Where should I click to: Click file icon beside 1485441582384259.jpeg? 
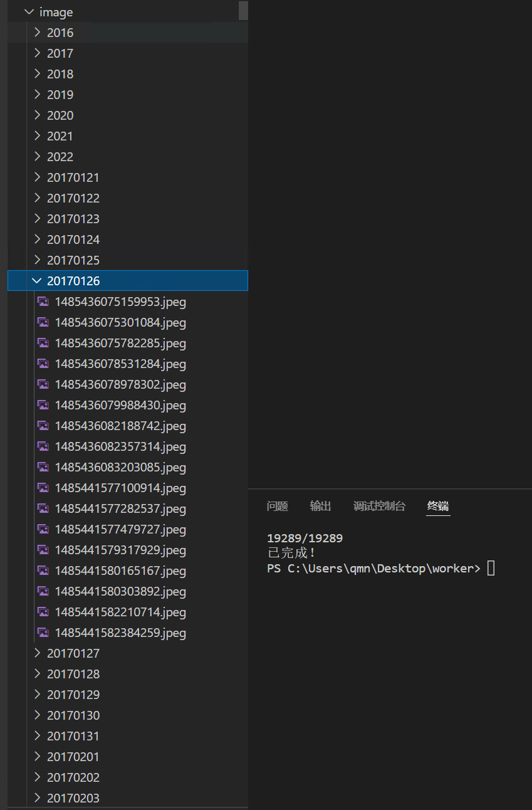click(x=43, y=633)
